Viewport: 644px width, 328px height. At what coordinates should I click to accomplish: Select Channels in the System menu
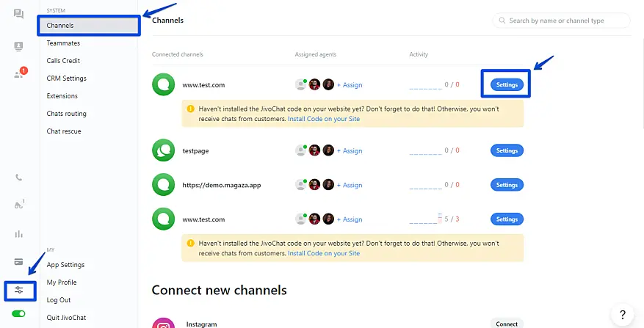tap(89, 26)
